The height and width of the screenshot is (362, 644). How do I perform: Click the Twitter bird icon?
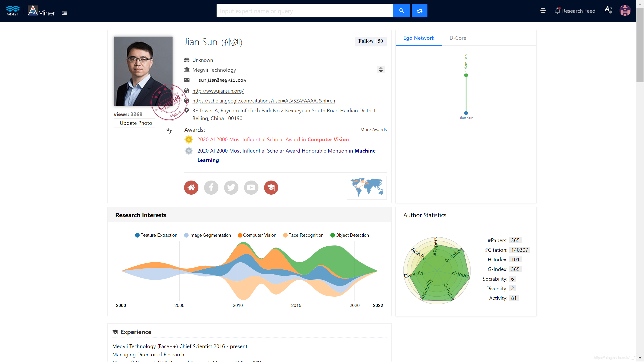pyautogui.click(x=231, y=187)
